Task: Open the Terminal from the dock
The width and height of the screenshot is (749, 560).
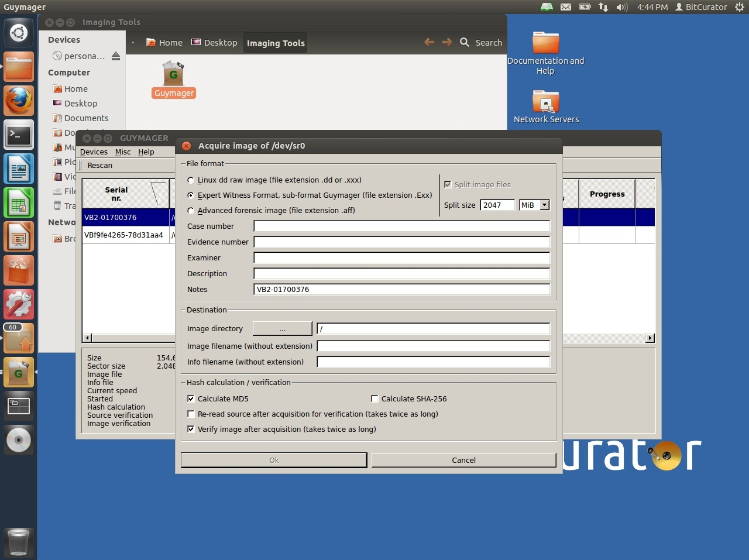Action: pos(19,135)
